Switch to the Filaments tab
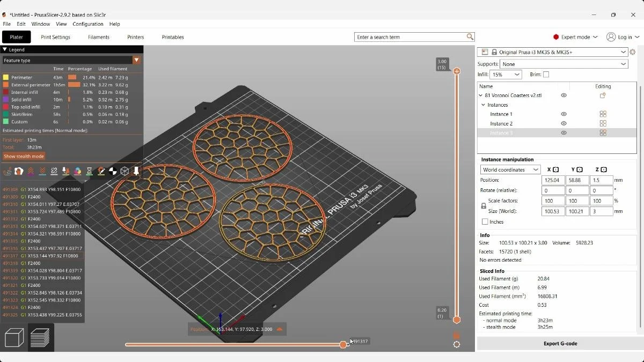644x362 pixels. [99, 37]
